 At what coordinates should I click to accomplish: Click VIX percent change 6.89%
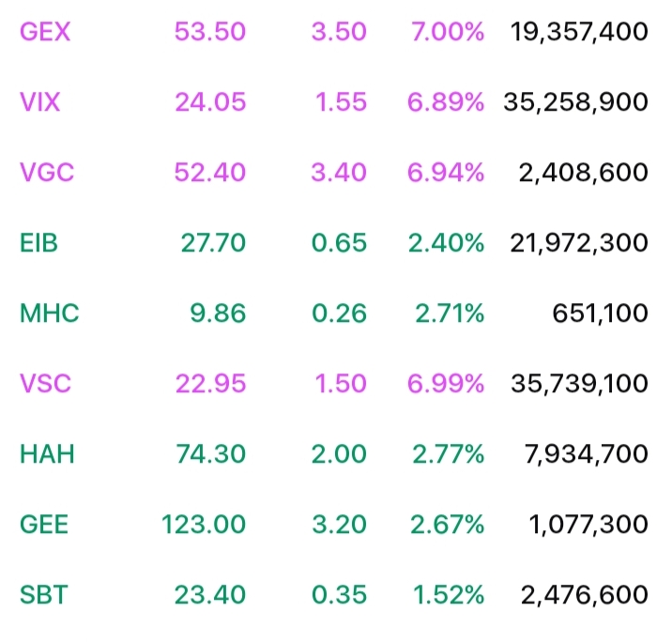446,102
